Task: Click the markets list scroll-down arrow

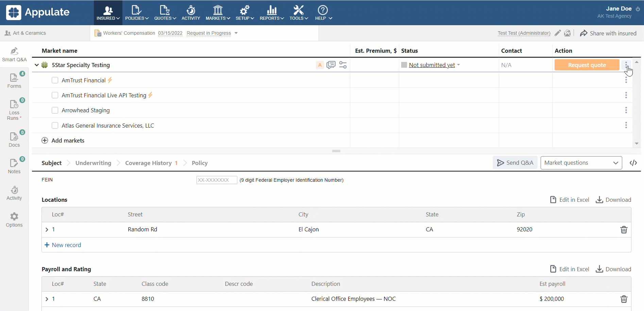Action: click(x=637, y=144)
